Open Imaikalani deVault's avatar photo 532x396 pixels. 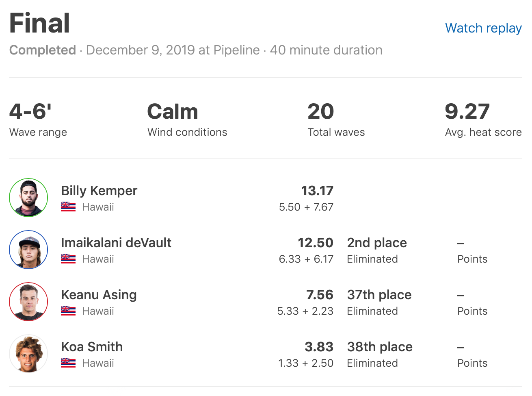tap(28, 250)
